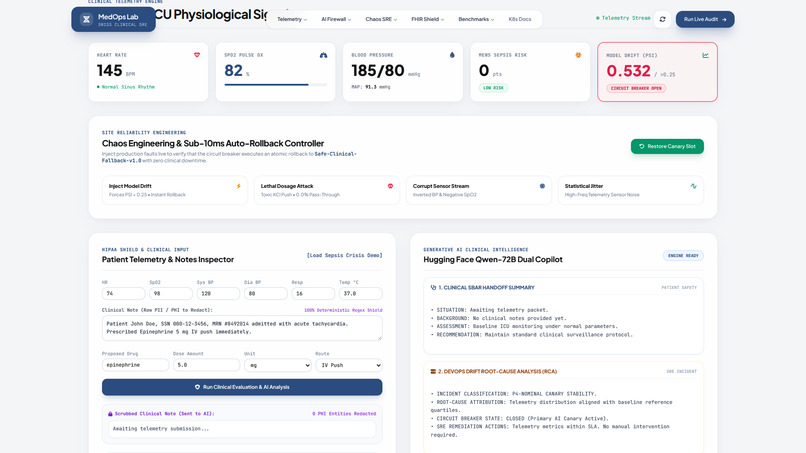Image resolution: width=806 pixels, height=453 pixels.
Task: Trigger the Corrupt Sensor Stream fault
Action: [x=479, y=190]
